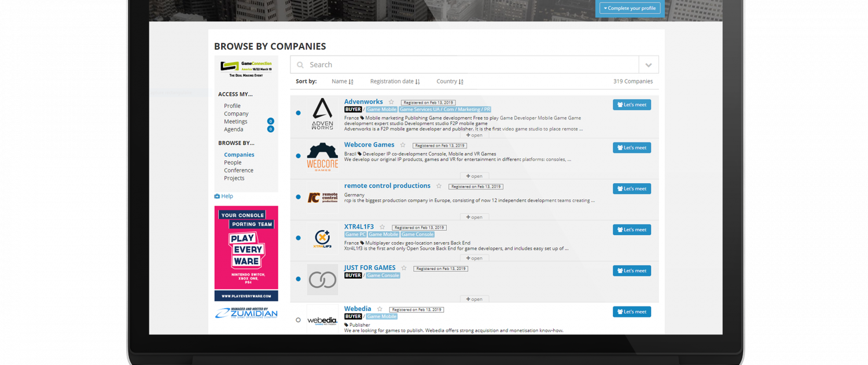
Task: Expand the Advenworks entry with open
Action: click(475, 135)
